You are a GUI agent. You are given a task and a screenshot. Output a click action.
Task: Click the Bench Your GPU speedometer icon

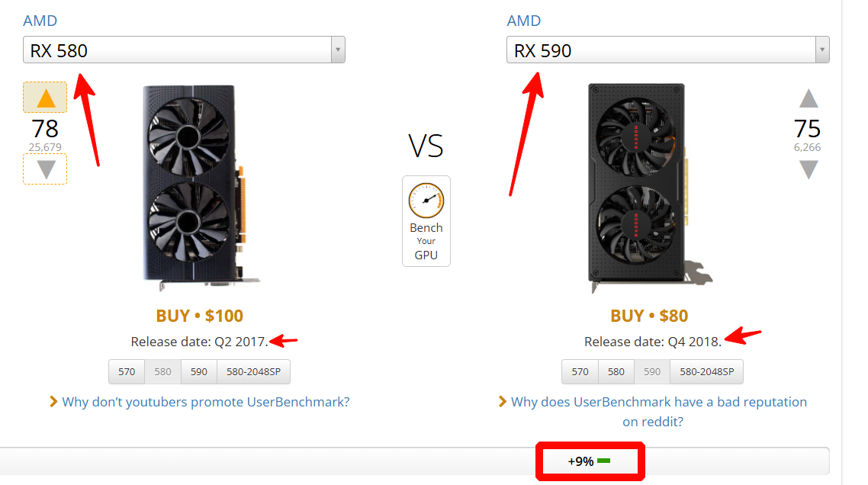(x=426, y=201)
